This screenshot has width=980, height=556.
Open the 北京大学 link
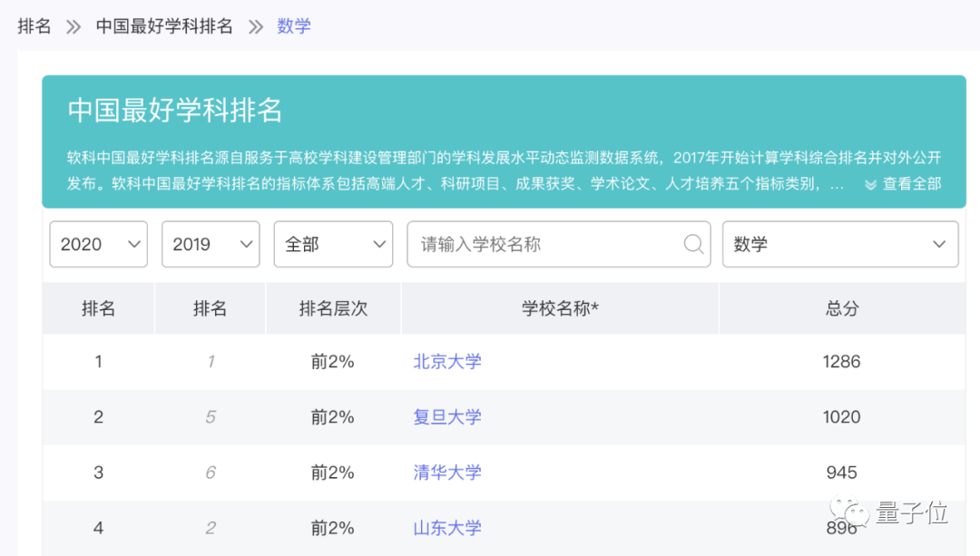pos(447,362)
